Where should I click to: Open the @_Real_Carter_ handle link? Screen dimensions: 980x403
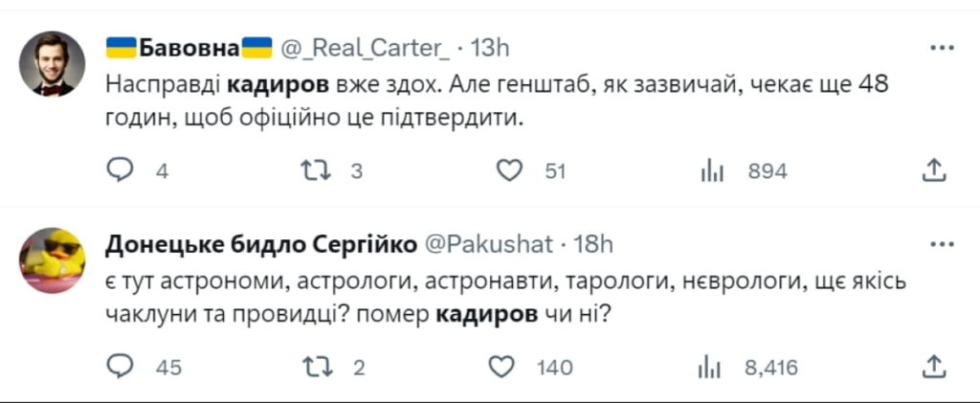(x=364, y=48)
